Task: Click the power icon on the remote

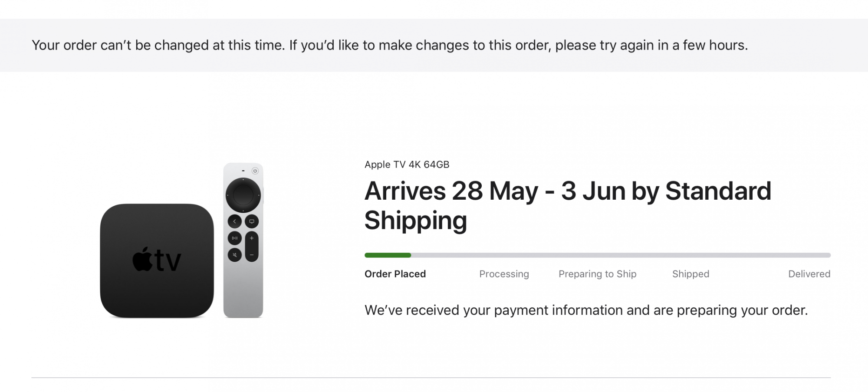Action: [255, 171]
